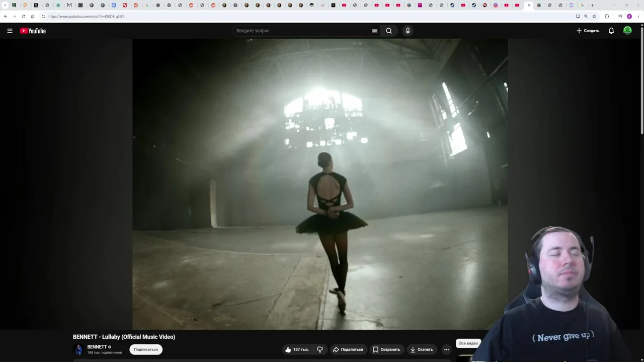Screen dimensions: 644x362
Task: Reload the page
Action: [x=23, y=16]
